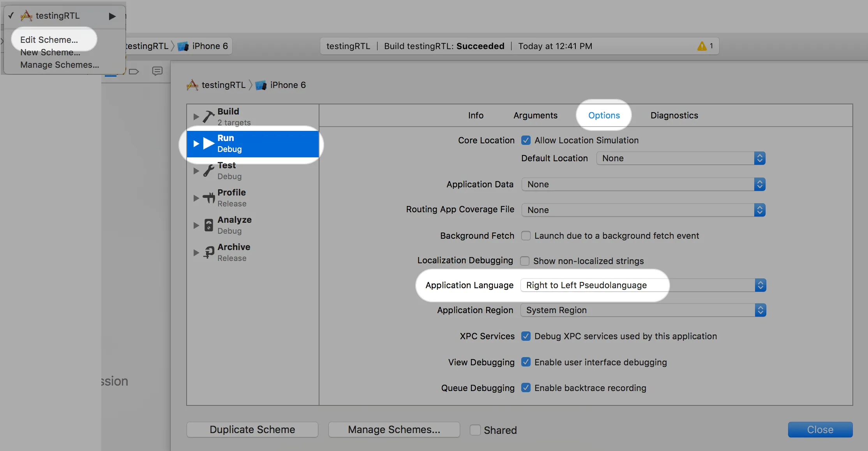Screen dimensions: 868x451
Task: Select Run Debug in scheme list
Action: (x=252, y=144)
